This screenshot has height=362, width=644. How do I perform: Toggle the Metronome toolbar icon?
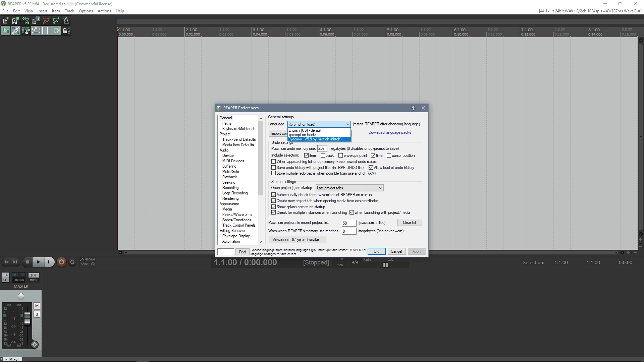(x=66, y=21)
